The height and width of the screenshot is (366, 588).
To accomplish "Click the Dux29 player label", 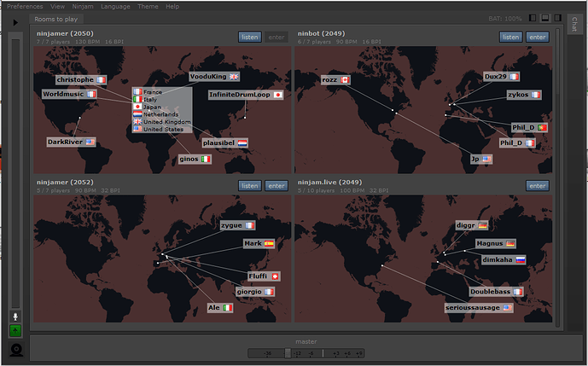I will (x=501, y=77).
